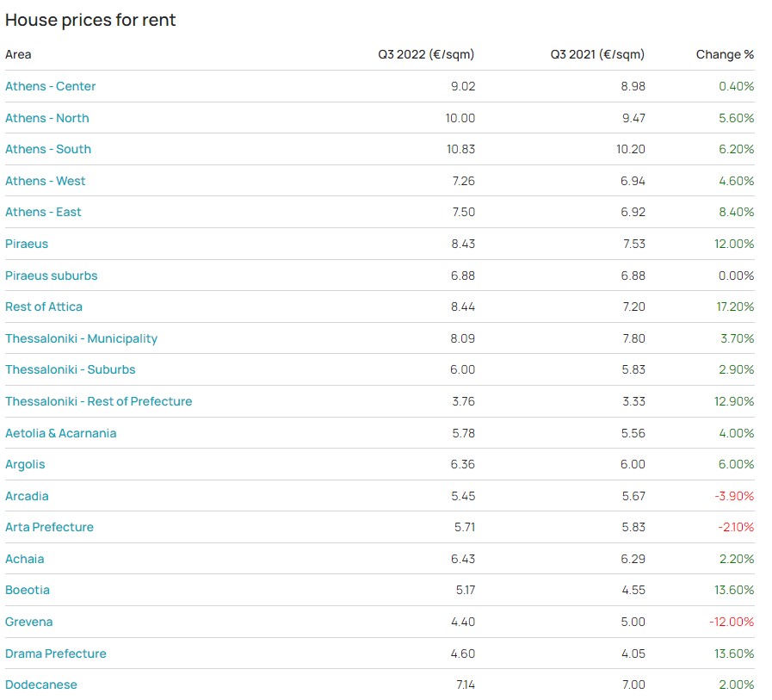772x700 pixels.
Task: Select the Piraeus suburbs link
Action: pyautogui.click(x=51, y=276)
